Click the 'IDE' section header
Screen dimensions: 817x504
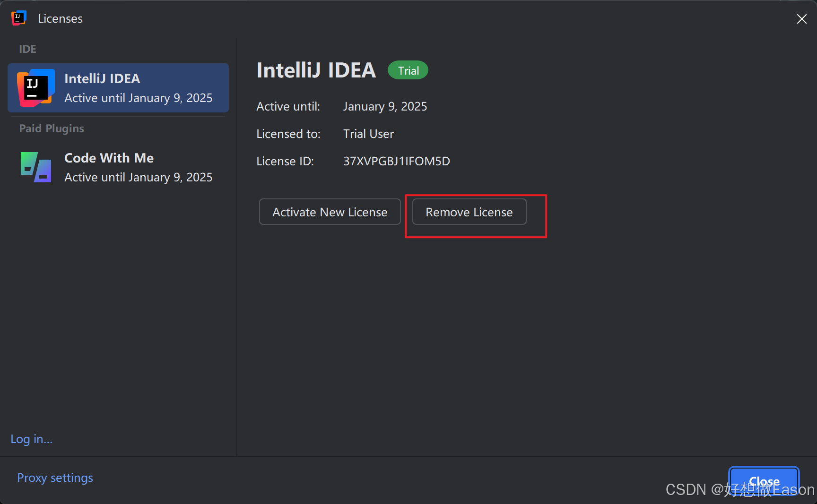tap(27, 49)
